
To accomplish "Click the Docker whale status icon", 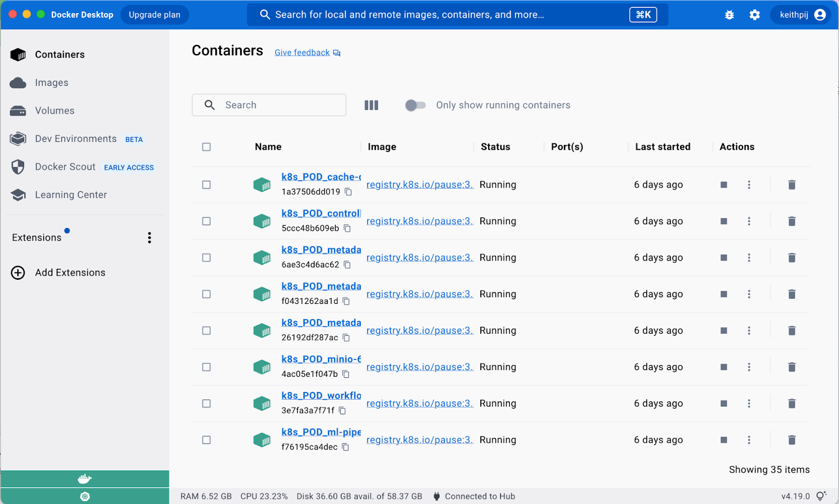I will pos(85,479).
